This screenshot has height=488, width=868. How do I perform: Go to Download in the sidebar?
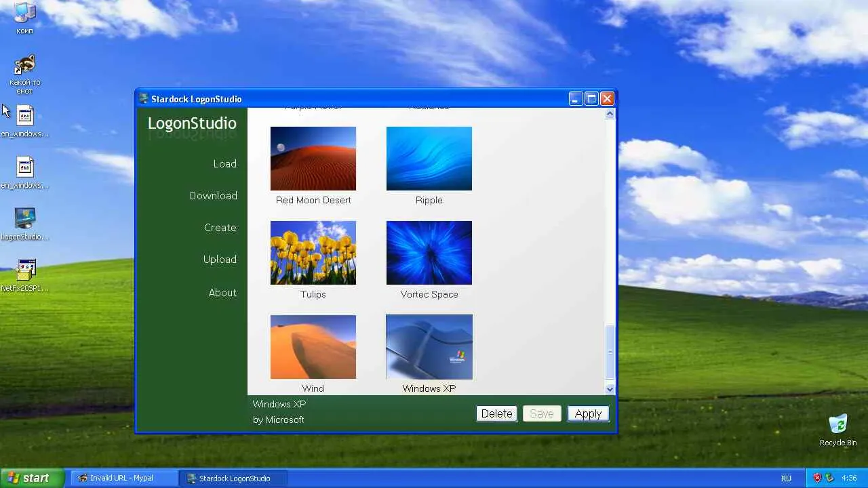[x=214, y=196]
